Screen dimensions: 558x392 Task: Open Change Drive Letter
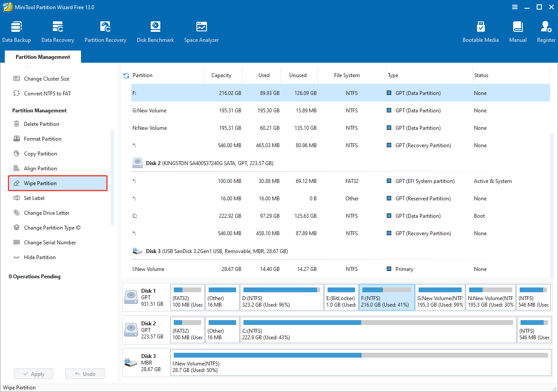pos(47,213)
